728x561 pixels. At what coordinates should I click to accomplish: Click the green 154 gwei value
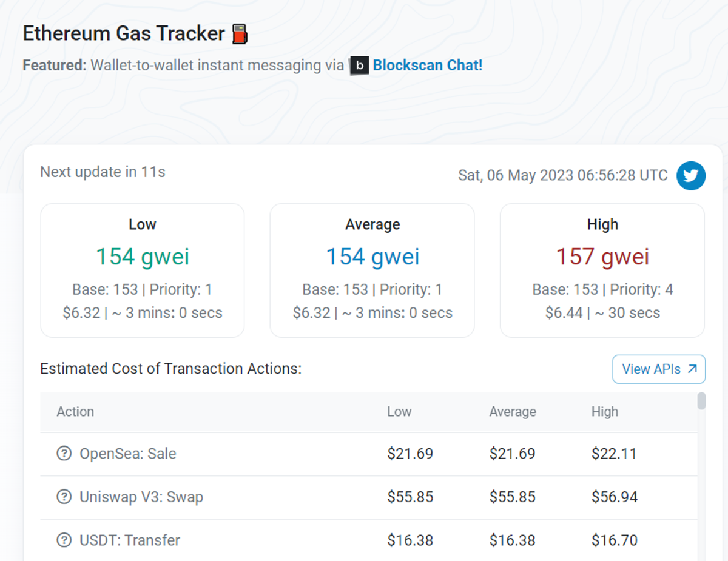(143, 257)
